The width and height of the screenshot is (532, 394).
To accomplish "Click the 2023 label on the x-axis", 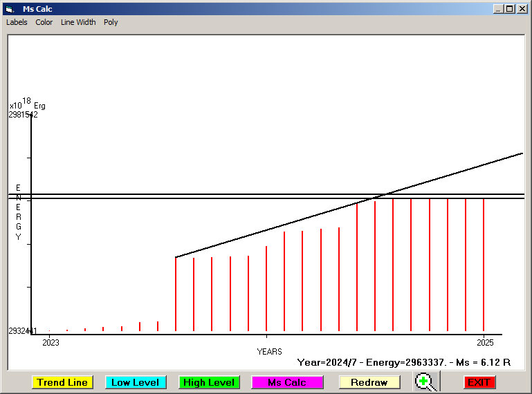I will 51,342.
